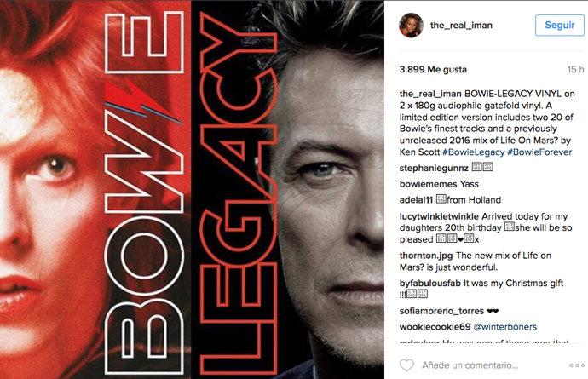
Task: Open the @winterboners mention
Action: coord(505,327)
